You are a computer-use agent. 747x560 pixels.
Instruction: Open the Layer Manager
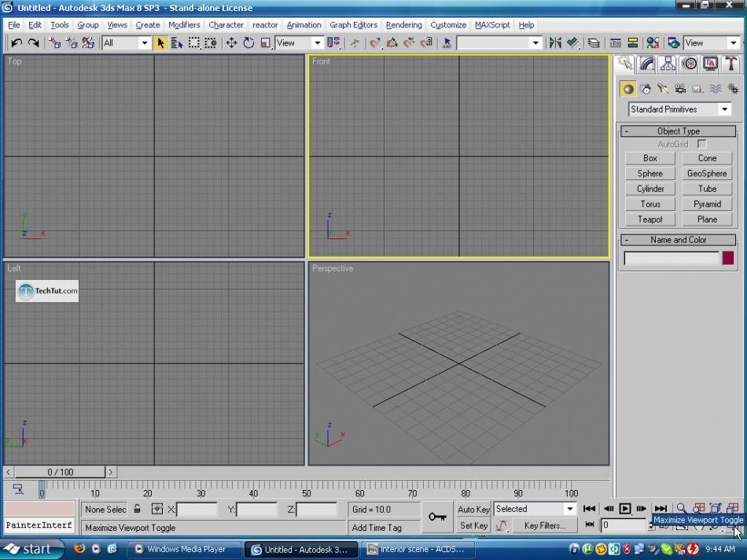coord(594,43)
